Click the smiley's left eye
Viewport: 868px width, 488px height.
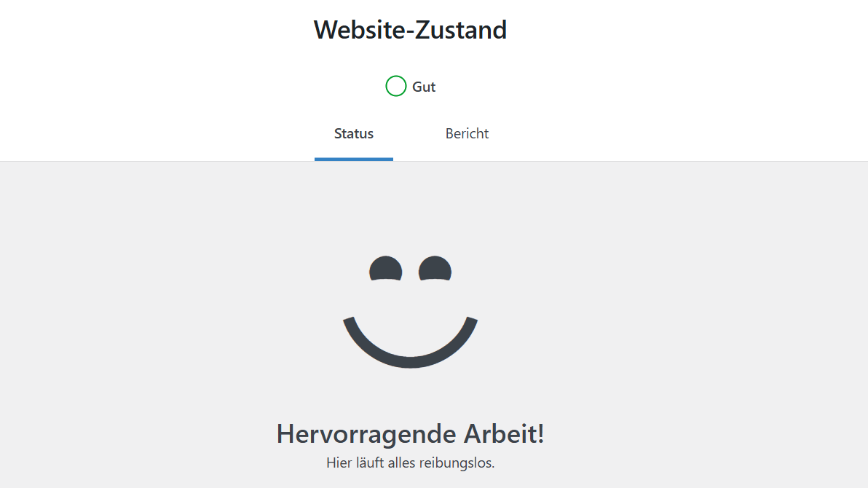point(385,268)
